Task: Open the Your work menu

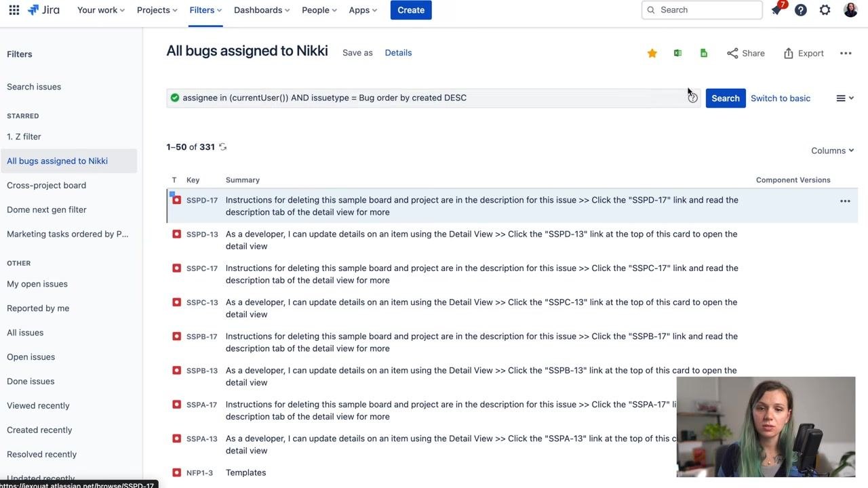Action: click(101, 10)
